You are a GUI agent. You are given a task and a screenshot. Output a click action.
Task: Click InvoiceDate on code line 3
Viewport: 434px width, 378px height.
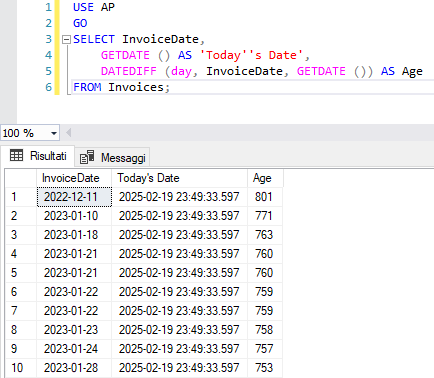click(x=160, y=39)
